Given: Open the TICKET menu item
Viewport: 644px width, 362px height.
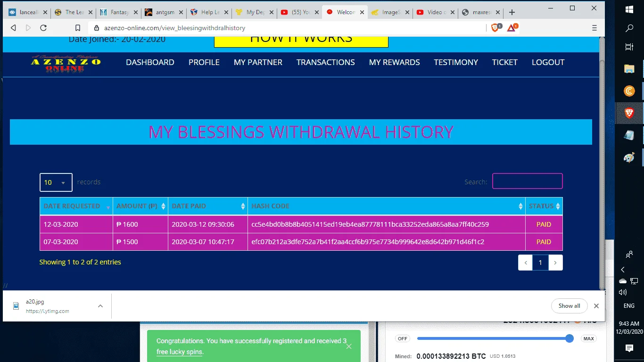Looking at the screenshot, I should (505, 62).
